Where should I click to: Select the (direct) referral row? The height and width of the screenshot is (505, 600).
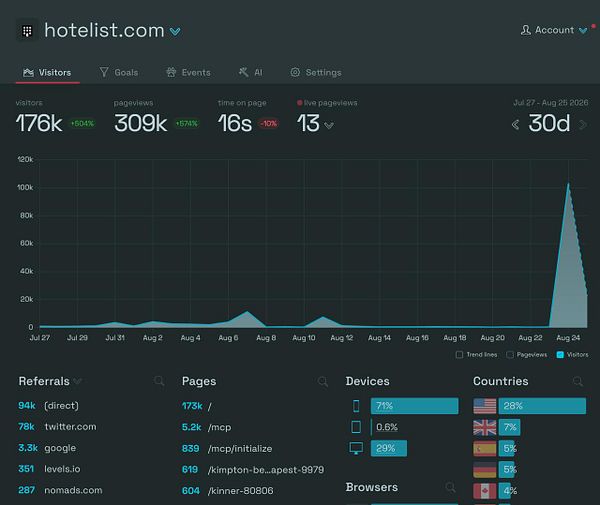coord(91,406)
